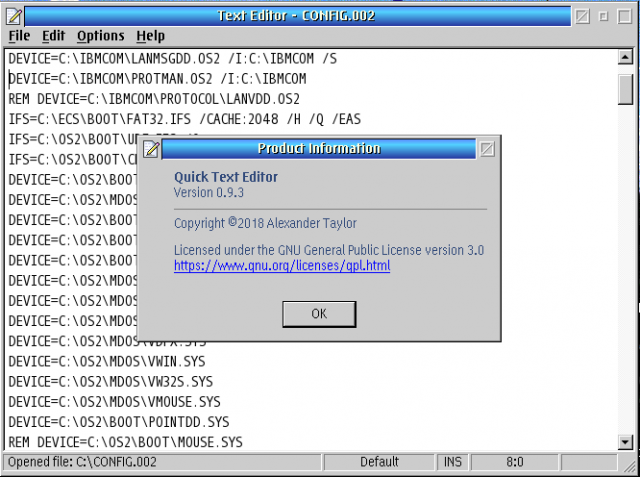Click the vertical scrollbar thumb
The height and width of the screenshot is (477, 640).
pyautogui.click(x=626, y=88)
